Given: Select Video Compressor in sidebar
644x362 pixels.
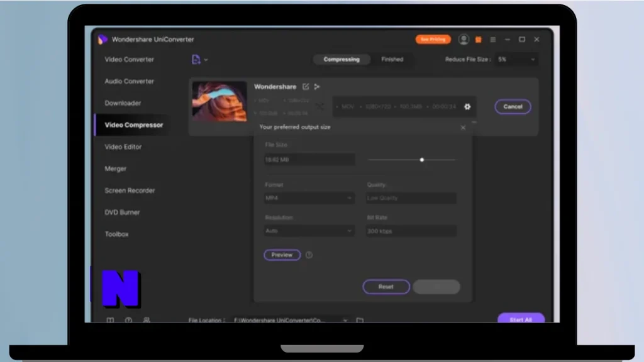Looking at the screenshot, I should pyautogui.click(x=134, y=125).
